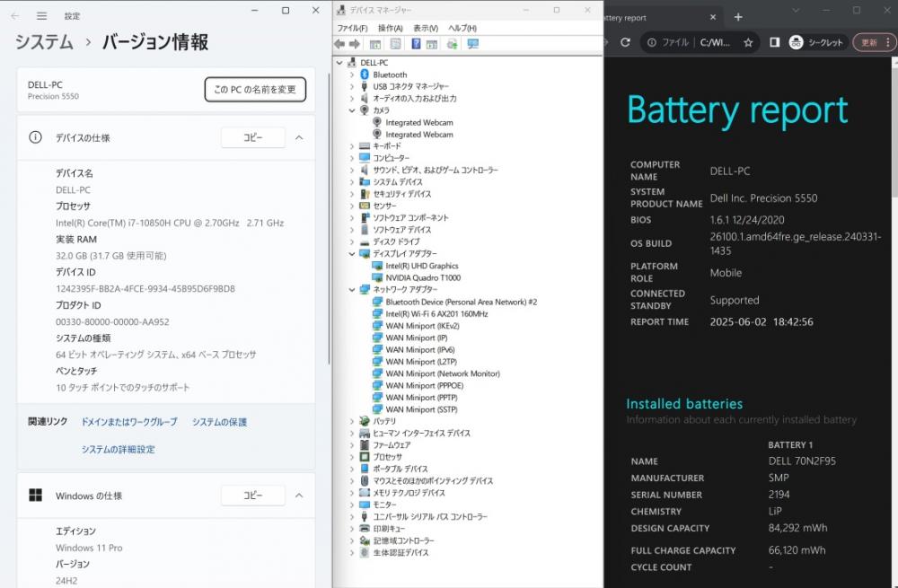The image size is (898, 588).
Task: Click the Device Manager properties icon
Action: [395, 44]
